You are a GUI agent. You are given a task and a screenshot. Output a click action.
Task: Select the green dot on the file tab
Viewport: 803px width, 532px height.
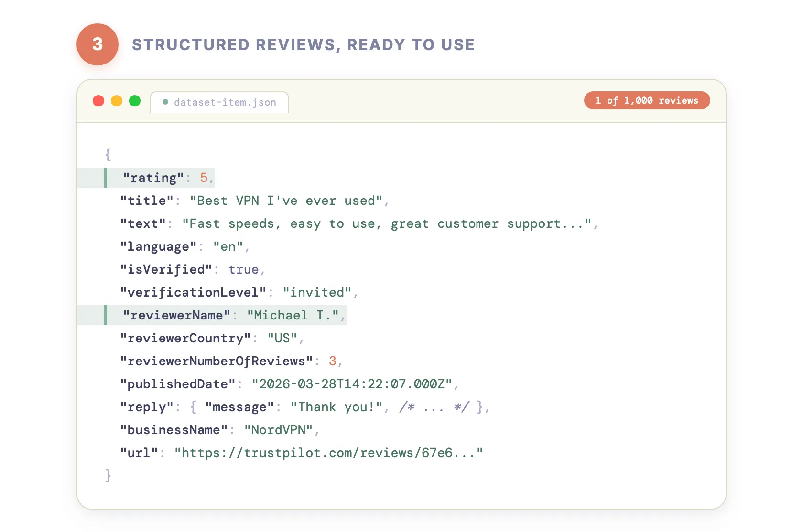(165, 102)
